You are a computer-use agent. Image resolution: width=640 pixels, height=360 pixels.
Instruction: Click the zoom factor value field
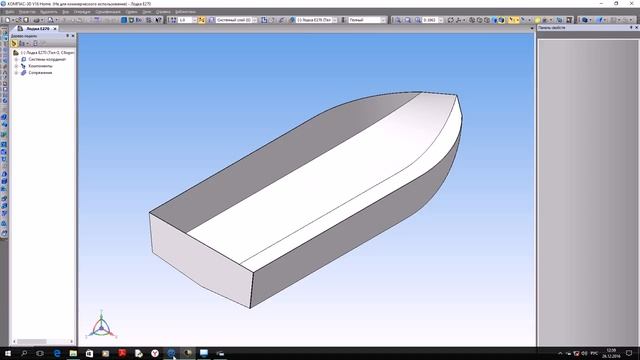pos(429,20)
